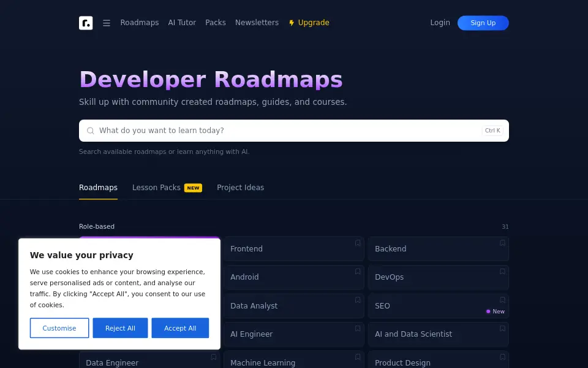
Task: Open the AI Engineer roadmap card
Action: tap(294, 334)
